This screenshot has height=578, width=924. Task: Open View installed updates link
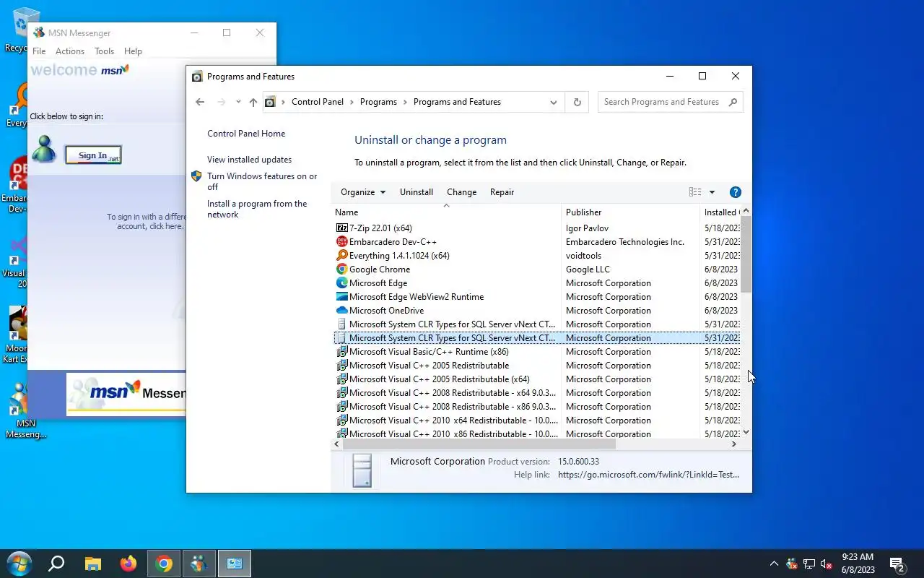[249, 160]
